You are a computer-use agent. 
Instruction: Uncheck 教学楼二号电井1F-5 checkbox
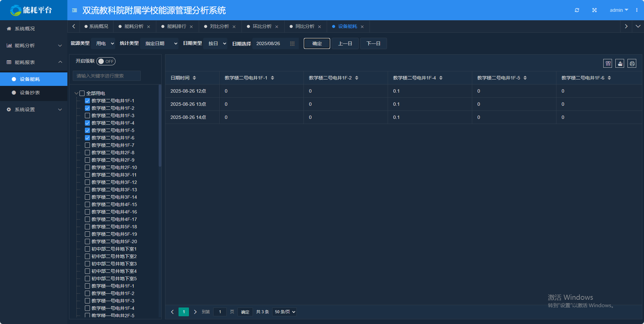click(x=87, y=130)
